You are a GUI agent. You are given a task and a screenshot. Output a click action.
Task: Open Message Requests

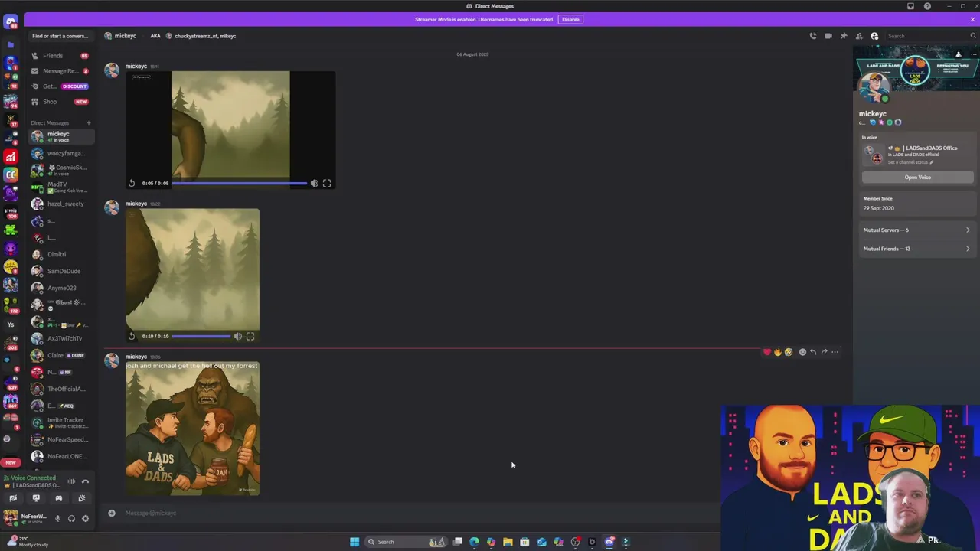[60, 71]
